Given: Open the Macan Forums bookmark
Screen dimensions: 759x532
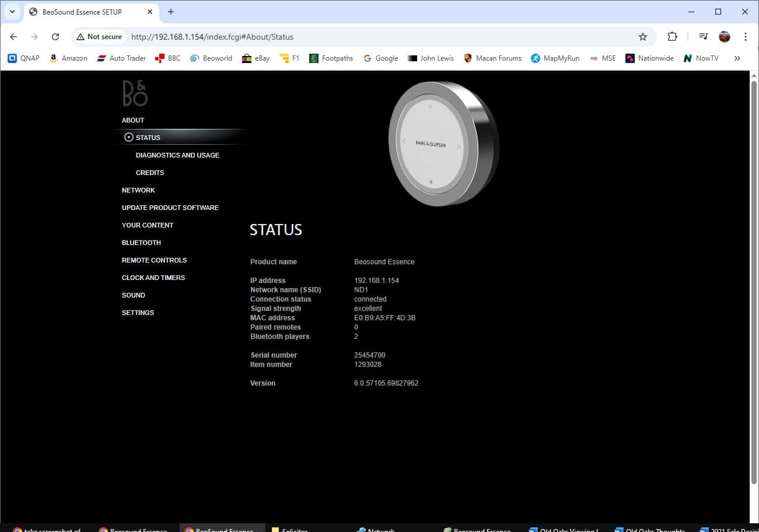Looking at the screenshot, I should tap(492, 58).
